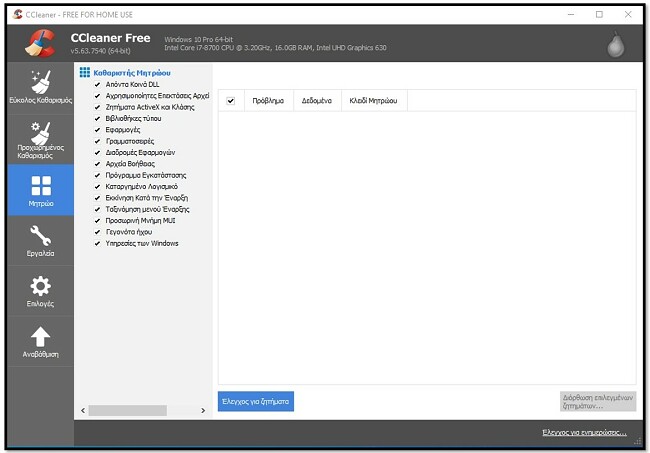Click the horizontal scrollbar thumb
650x453 pixels.
tap(128, 410)
